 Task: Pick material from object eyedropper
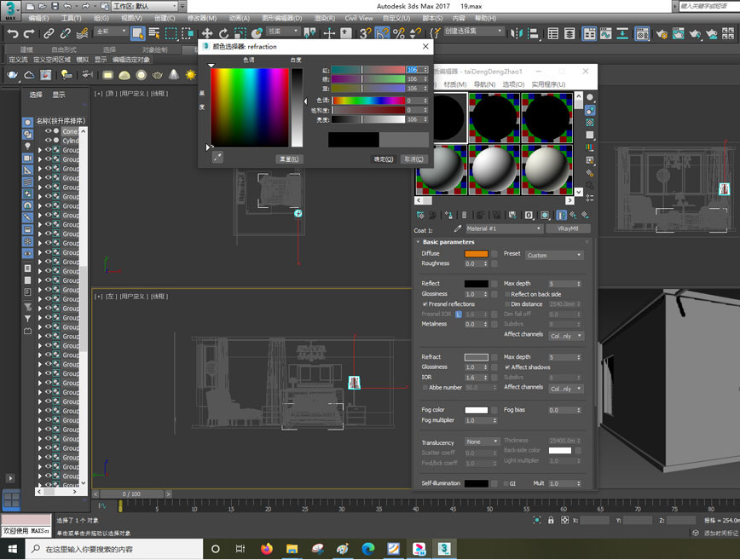457,228
